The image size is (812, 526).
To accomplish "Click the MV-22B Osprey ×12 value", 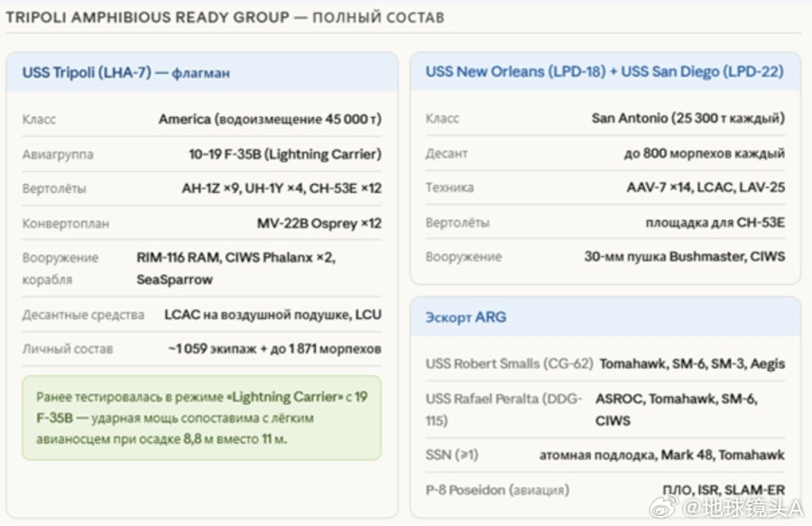I will pyautogui.click(x=319, y=223).
